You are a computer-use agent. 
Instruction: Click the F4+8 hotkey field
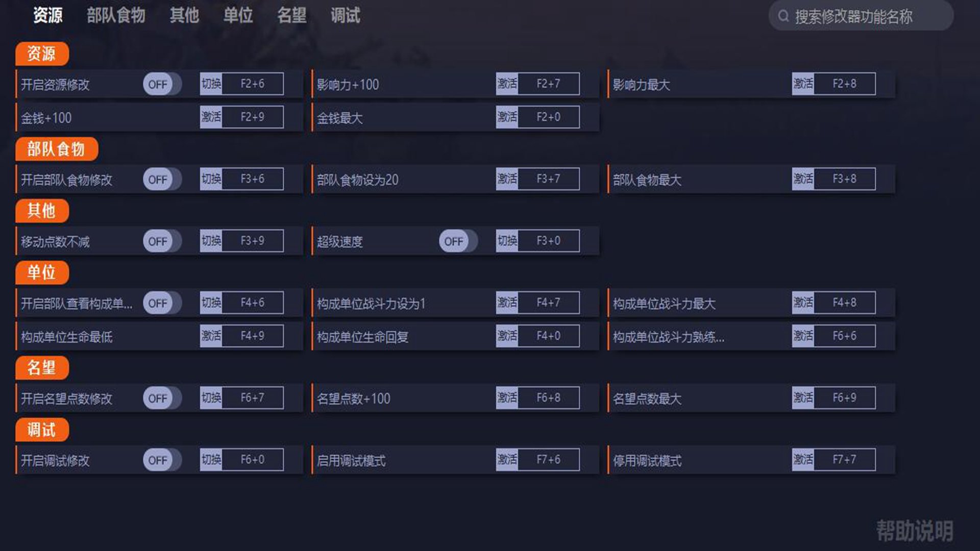click(844, 303)
